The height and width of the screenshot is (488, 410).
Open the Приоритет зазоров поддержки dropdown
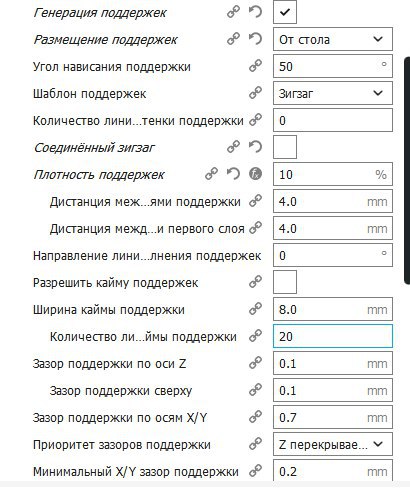333,444
